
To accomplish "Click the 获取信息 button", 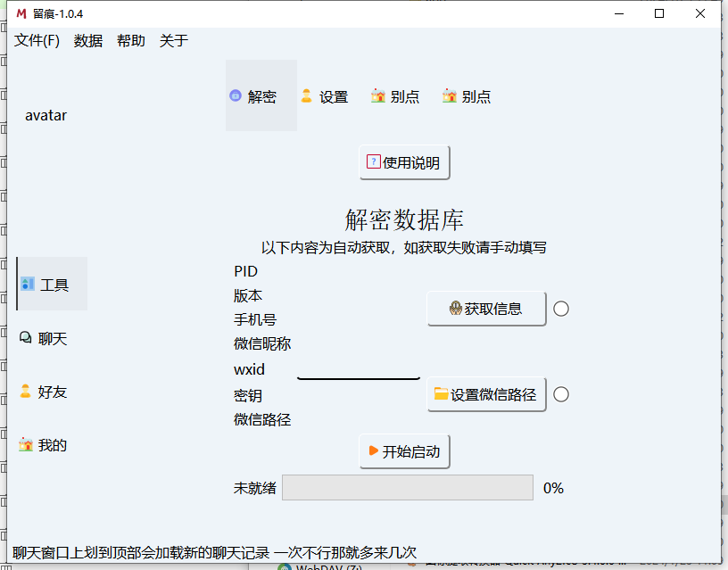I will (x=486, y=309).
